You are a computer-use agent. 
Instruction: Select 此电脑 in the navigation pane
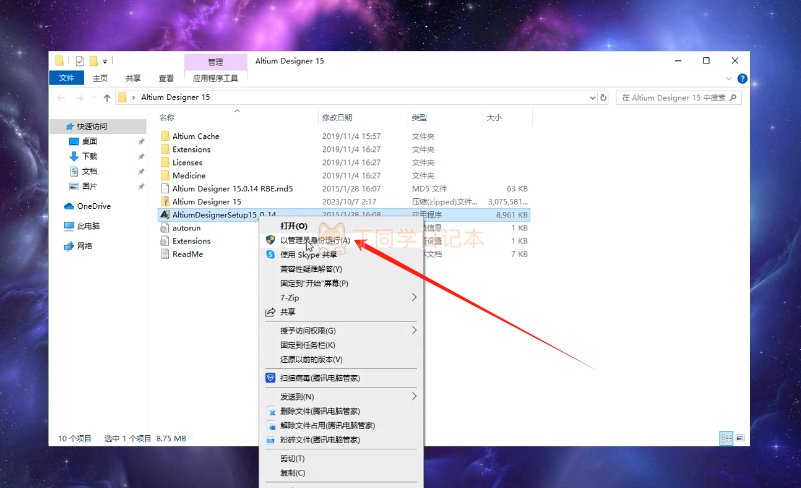(88, 226)
